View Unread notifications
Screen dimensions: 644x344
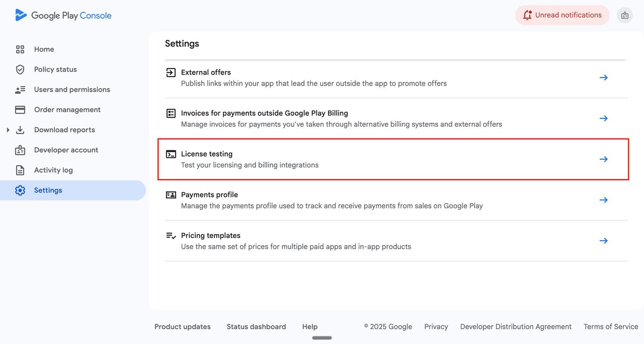tap(562, 15)
